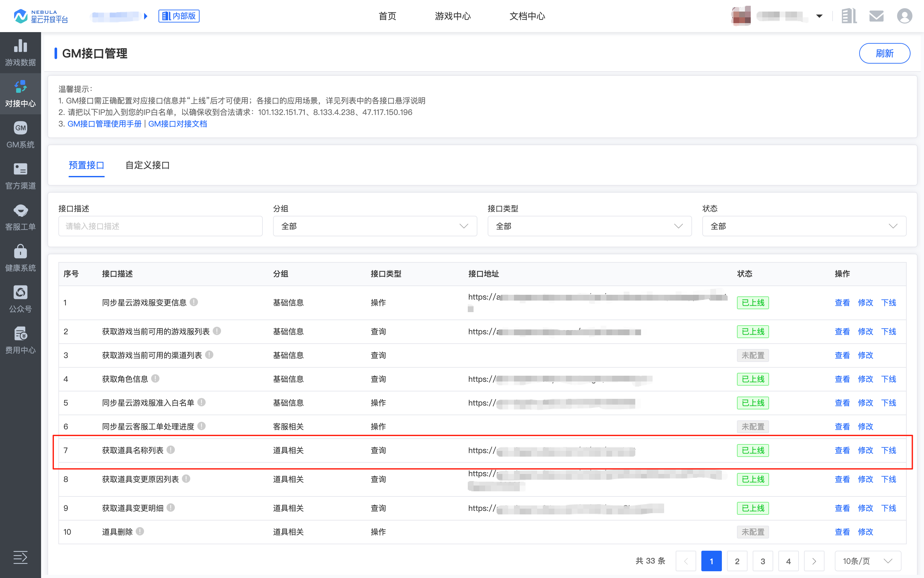924x578 pixels.
Task: Open 健康系统 lock icon
Action: (20, 251)
